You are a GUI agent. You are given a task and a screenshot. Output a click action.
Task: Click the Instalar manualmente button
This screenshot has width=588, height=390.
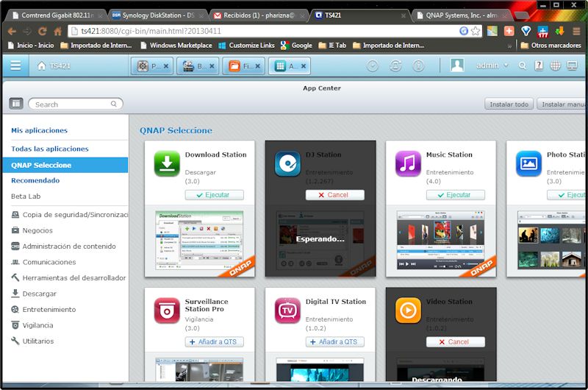[x=561, y=104]
